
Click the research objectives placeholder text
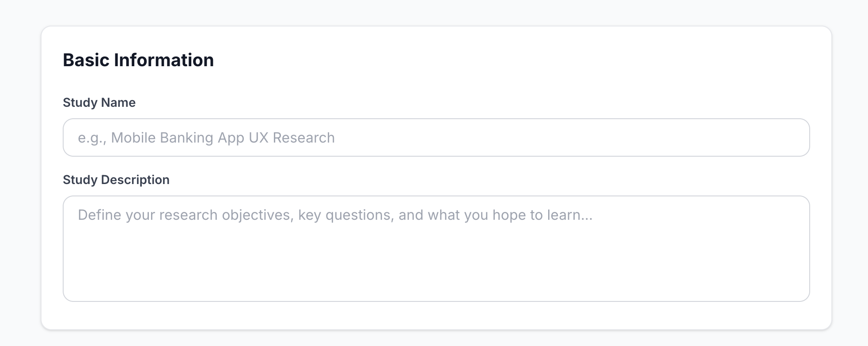(x=336, y=215)
